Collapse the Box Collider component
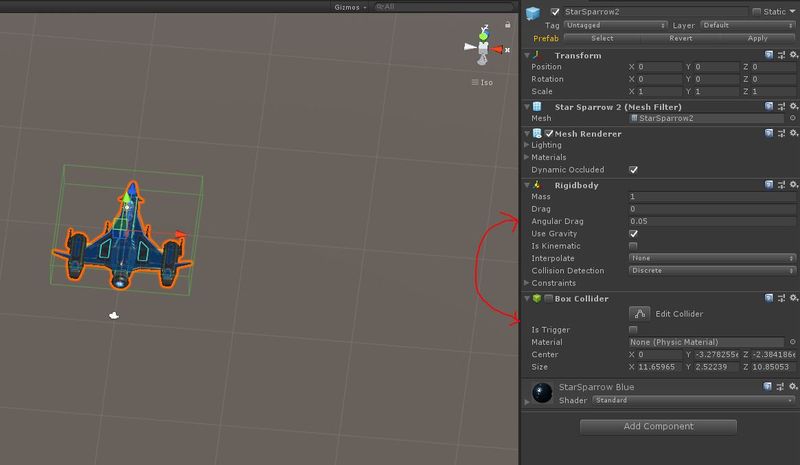800x465 pixels. [x=527, y=298]
